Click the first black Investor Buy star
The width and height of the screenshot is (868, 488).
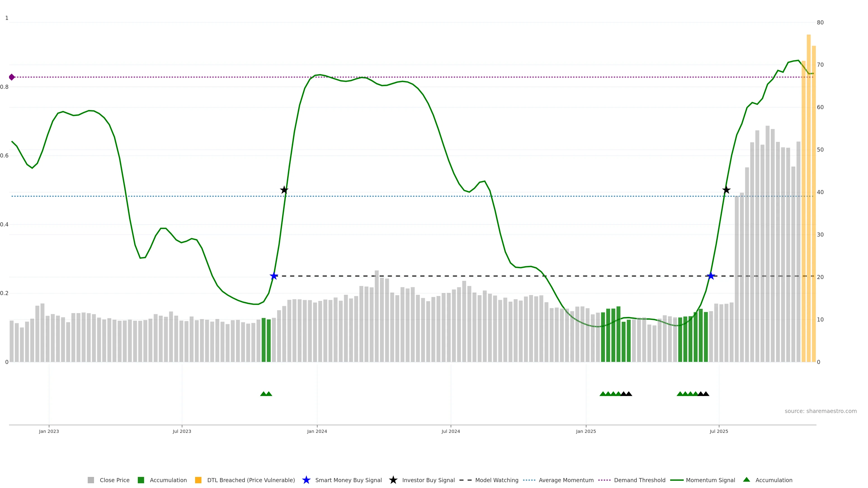[x=284, y=190]
